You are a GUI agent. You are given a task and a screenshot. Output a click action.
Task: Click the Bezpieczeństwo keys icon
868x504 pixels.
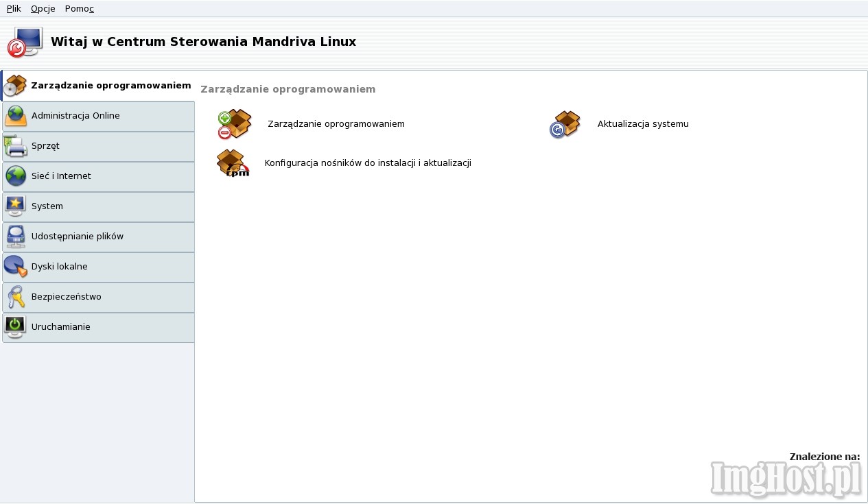pos(15,297)
